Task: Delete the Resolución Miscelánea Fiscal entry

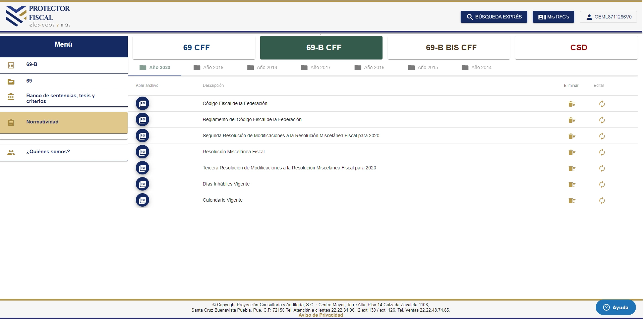Action: (572, 152)
